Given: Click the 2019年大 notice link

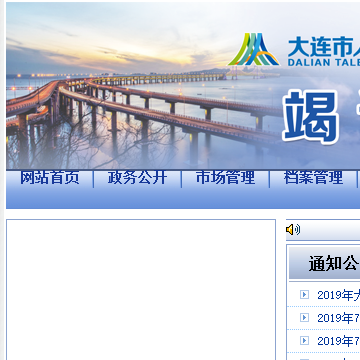Looking at the screenshot, I should (338, 295).
